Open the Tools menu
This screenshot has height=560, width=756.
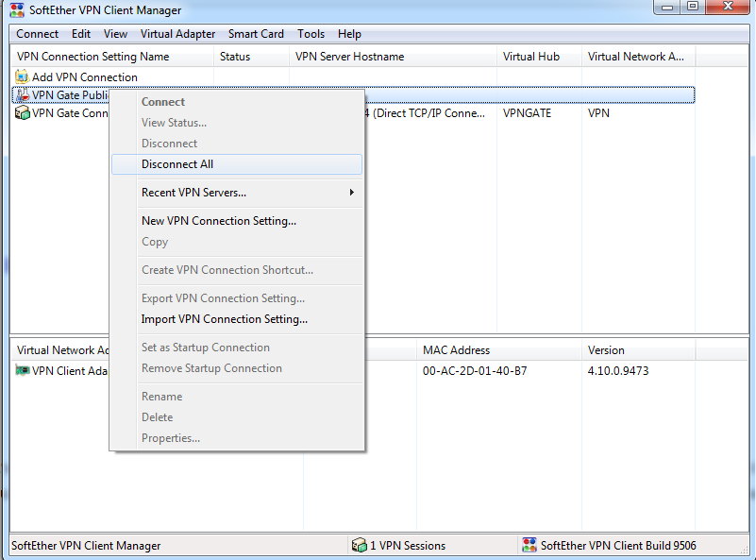point(311,34)
